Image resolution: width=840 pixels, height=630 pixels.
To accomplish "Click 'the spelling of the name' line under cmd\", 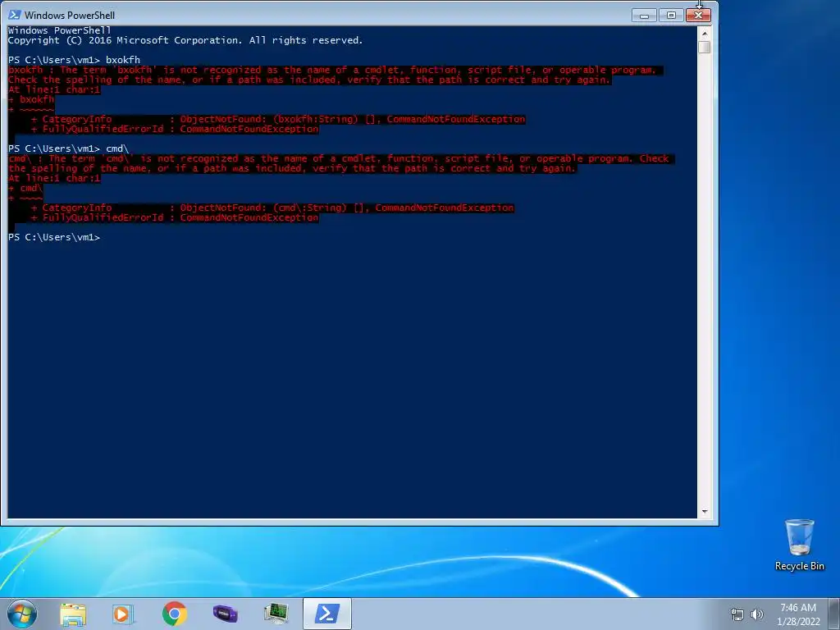I will pos(293,168).
